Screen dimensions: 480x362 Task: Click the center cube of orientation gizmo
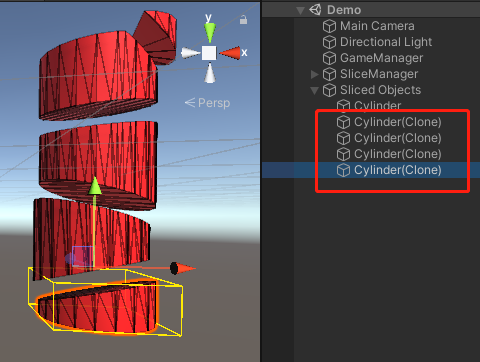click(209, 53)
